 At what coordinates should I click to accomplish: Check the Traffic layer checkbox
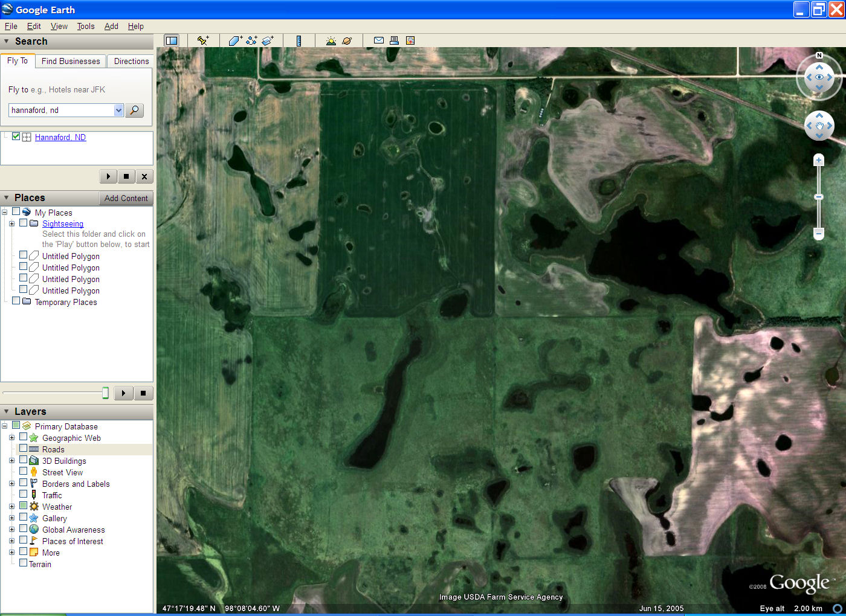coord(23,495)
